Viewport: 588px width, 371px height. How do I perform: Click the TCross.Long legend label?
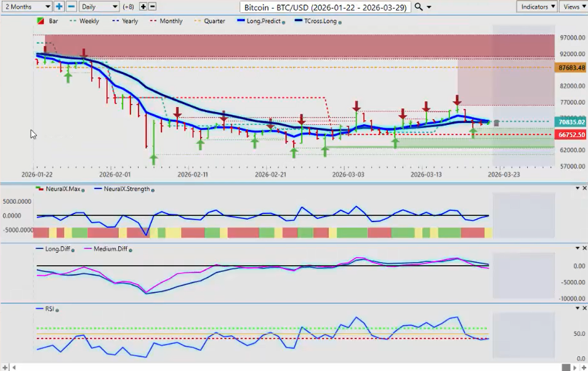coord(316,21)
